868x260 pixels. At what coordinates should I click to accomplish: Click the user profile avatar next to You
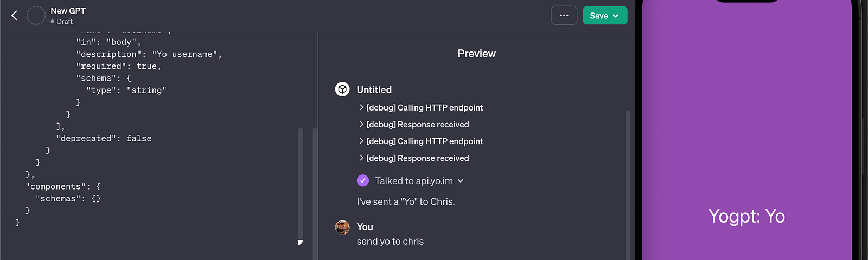coord(342,227)
